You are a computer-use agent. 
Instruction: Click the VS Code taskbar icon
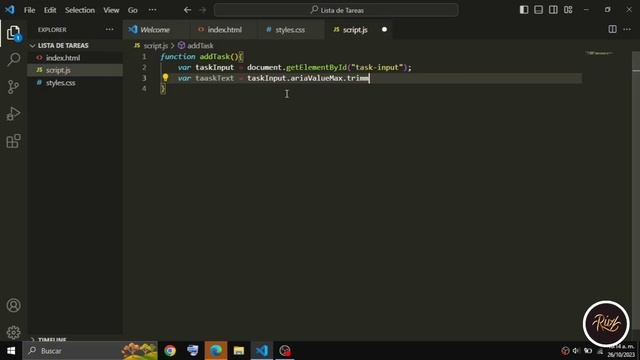(262, 351)
